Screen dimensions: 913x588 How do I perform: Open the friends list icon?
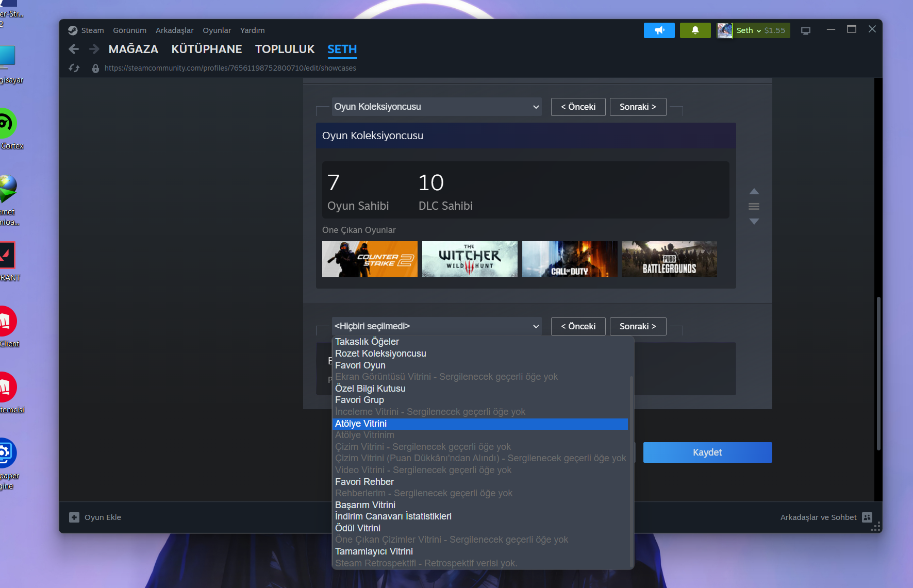click(x=867, y=517)
